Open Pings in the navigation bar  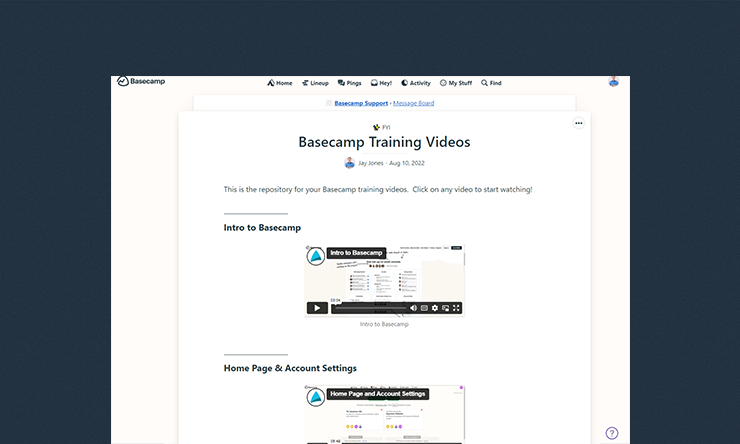(349, 83)
